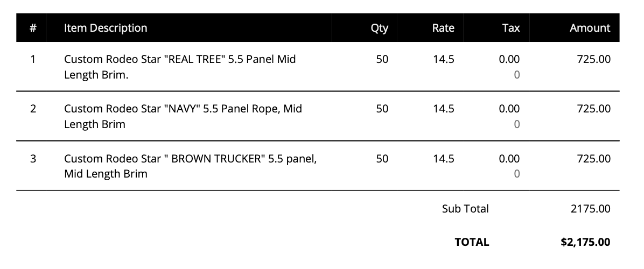Click the bold TOTAL label
The height and width of the screenshot is (269, 644).
coord(472,242)
